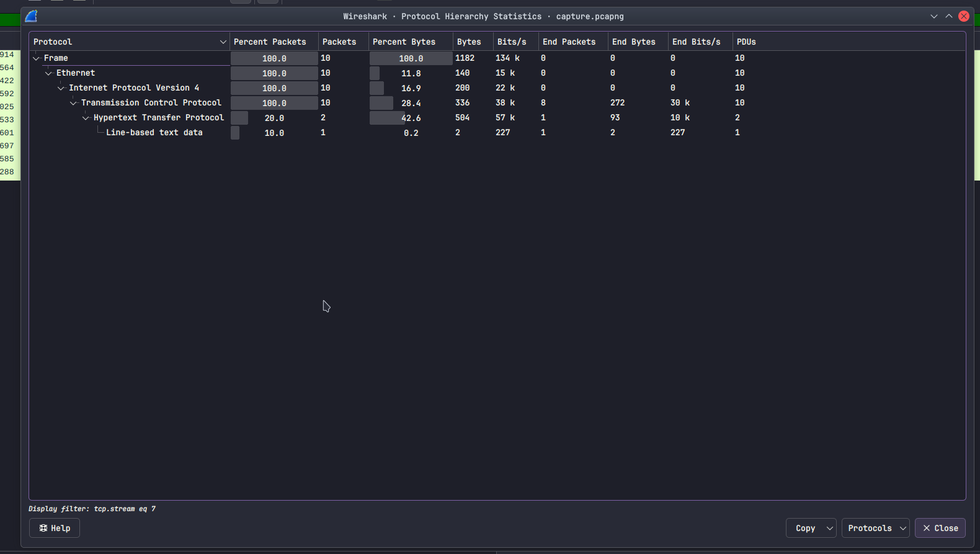
Task: Click Bytes value 1182 in Frame row
Action: pos(465,58)
